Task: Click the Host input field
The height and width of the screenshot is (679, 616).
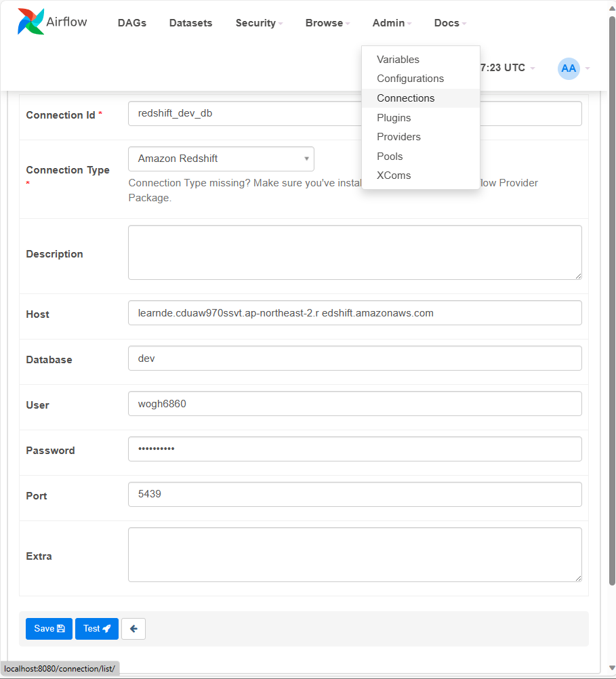Action: coord(355,312)
